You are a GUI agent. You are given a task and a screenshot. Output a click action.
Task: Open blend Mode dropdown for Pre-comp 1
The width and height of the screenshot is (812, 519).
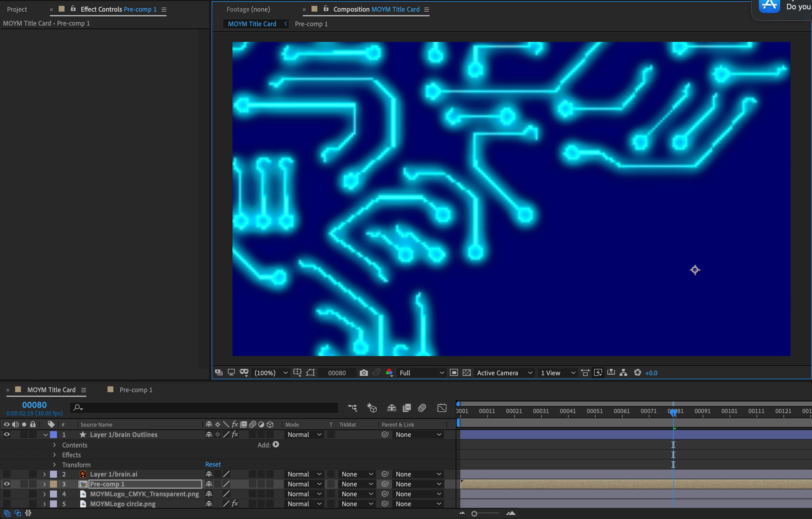[304, 484]
